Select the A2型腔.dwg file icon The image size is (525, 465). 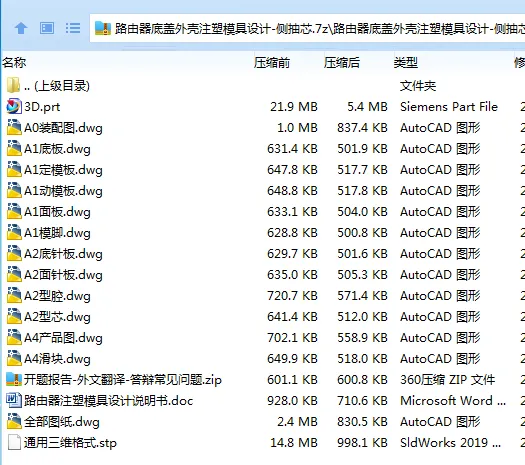point(14,296)
